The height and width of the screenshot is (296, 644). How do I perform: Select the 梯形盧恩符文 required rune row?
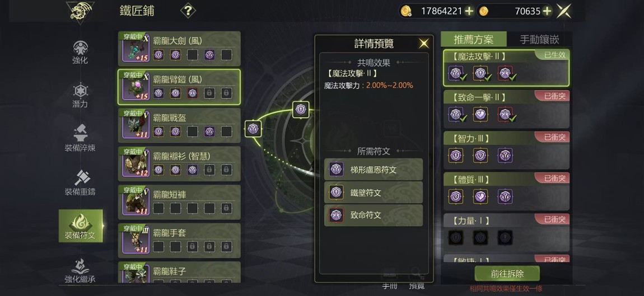[374, 170]
